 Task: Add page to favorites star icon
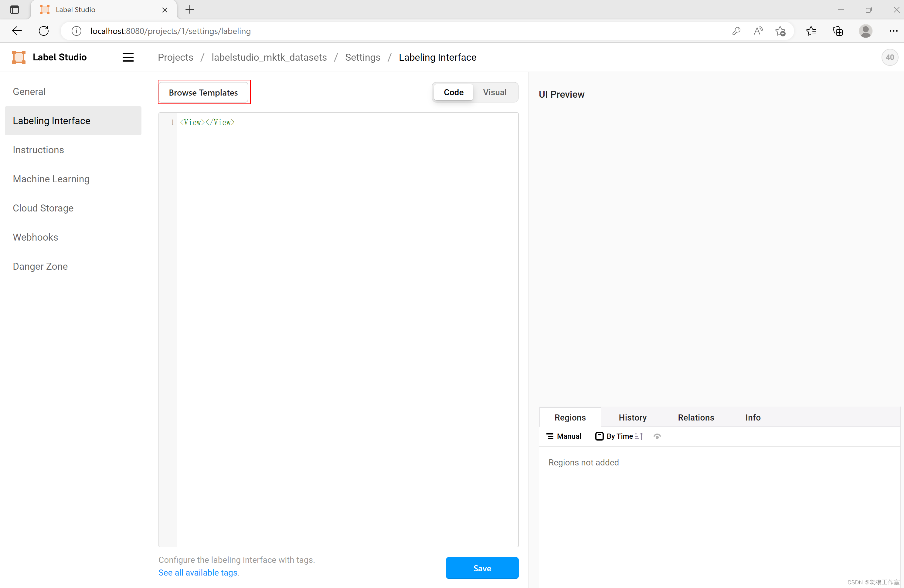[780, 31]
